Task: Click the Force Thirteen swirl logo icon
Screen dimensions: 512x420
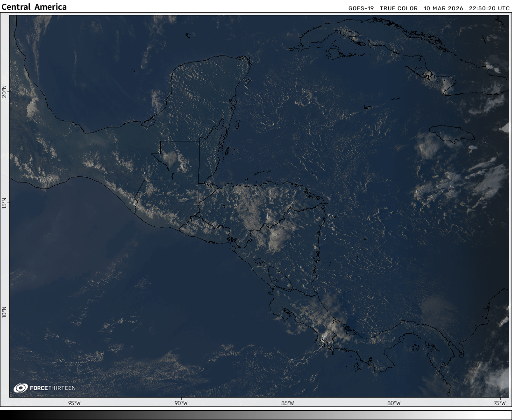Action: (x=21, y=388)
